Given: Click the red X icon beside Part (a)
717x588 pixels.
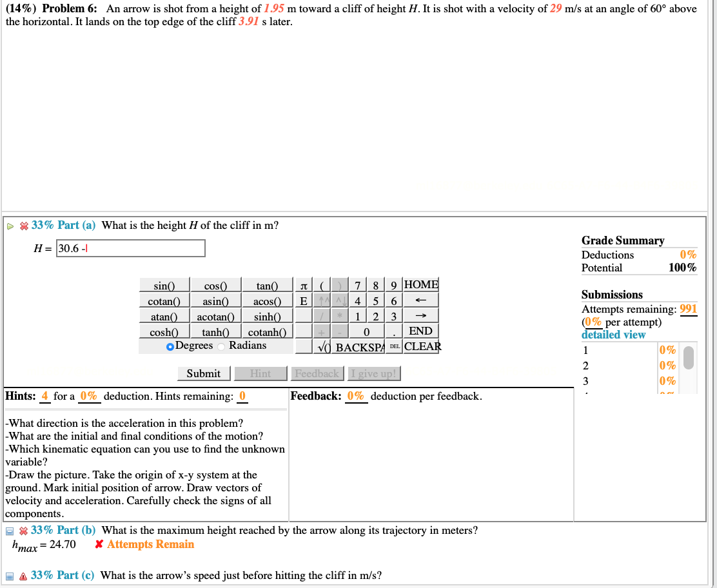Looking at the screenshot, I should (x=23, y=225).
